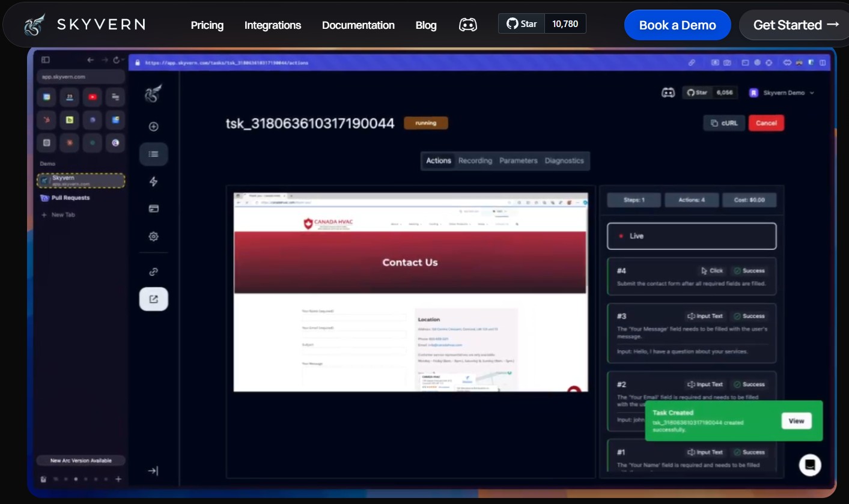Screen dimensions: 849x504
Task: Expand sidebar with arrow-to-bar icon
Action: coord(153,471)
